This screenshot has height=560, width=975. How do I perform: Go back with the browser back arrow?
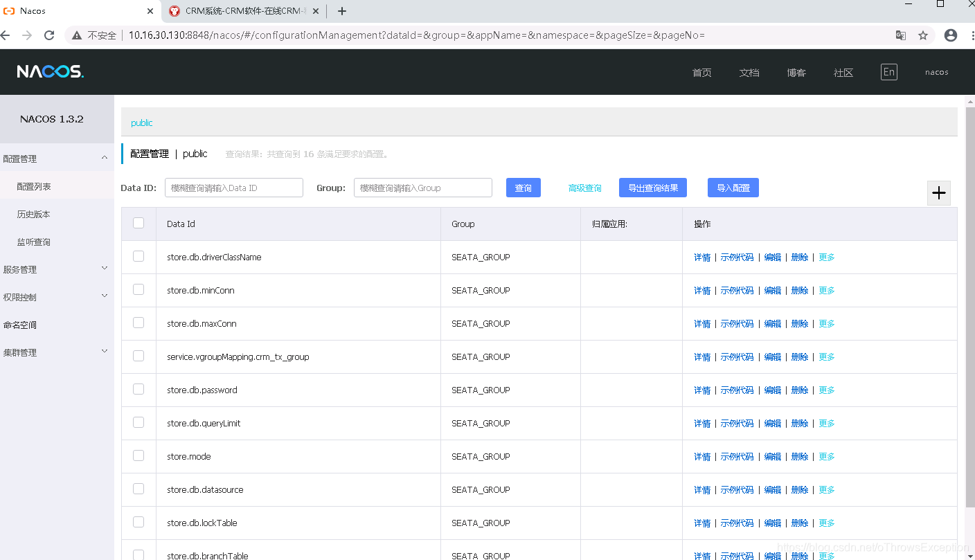click(6, 35)
